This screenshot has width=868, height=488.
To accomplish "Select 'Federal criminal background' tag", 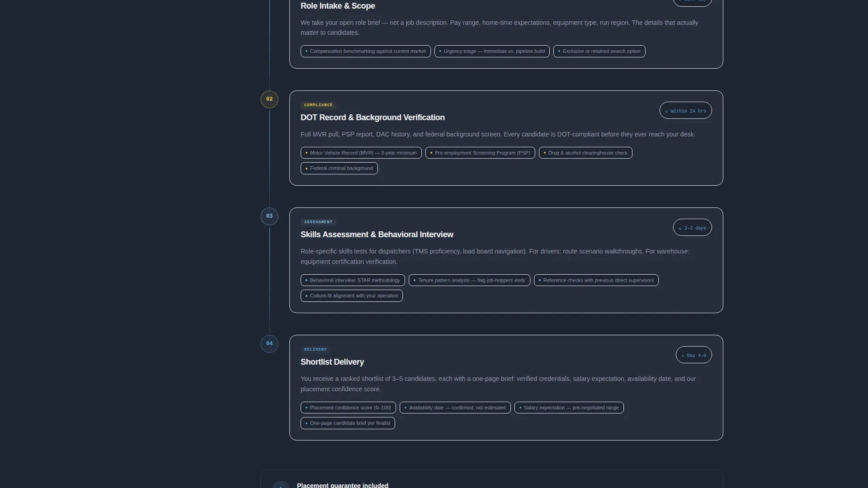I will pyautogui.click(x=339, y=169).
